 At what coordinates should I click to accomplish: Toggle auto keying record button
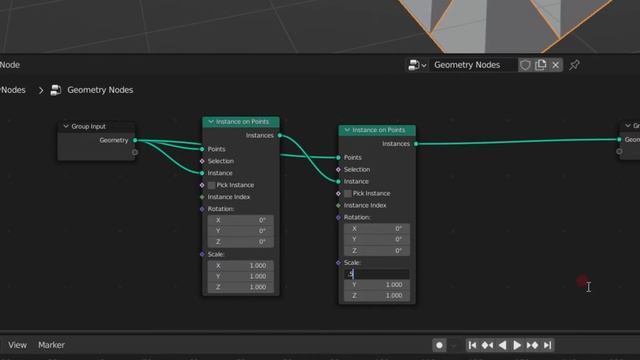click(439, 345)
